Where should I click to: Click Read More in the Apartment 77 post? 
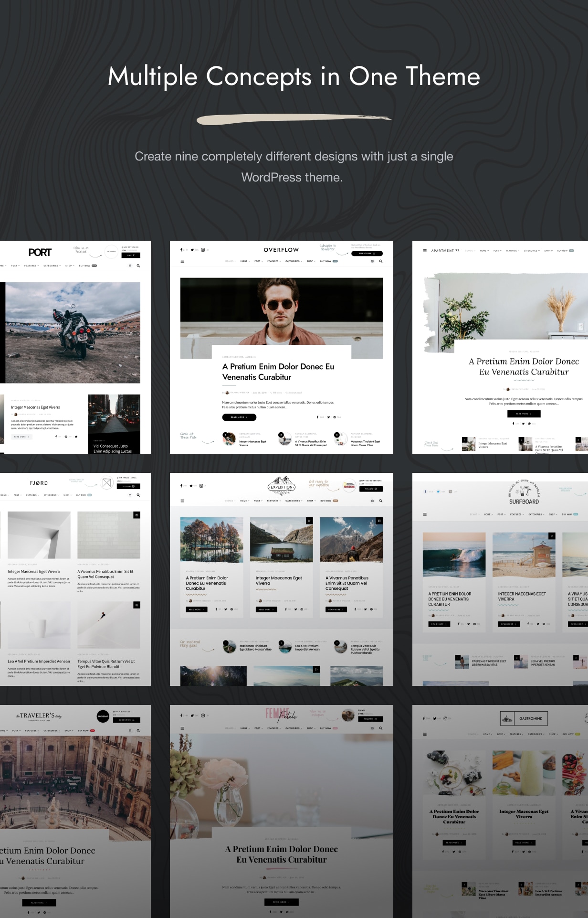click(524, 414)
